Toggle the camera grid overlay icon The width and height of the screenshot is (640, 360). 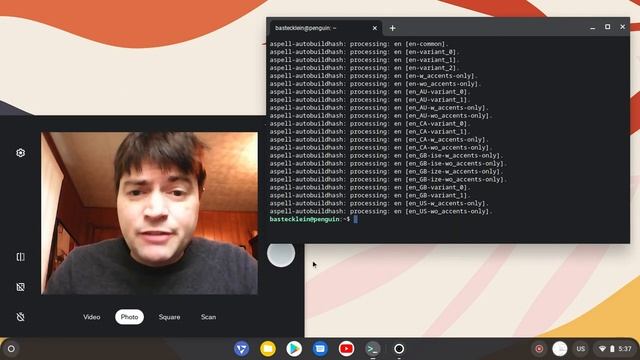click(x=20, y=287)
